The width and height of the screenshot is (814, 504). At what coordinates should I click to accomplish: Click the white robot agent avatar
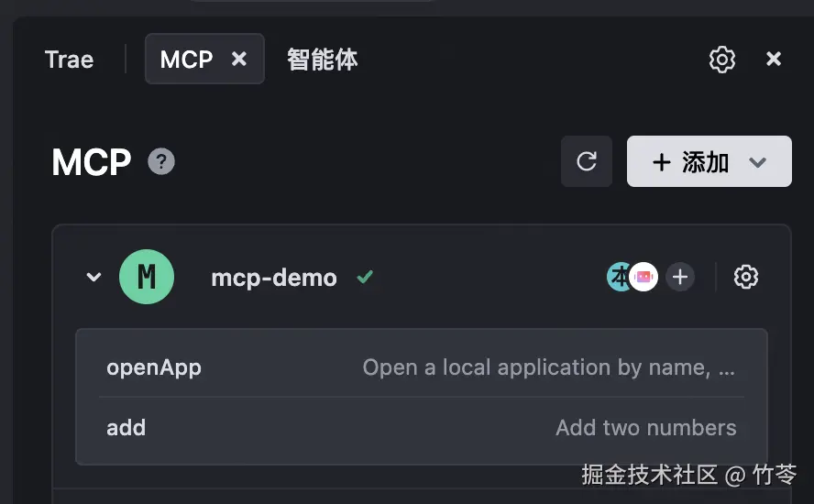[643, 277]
